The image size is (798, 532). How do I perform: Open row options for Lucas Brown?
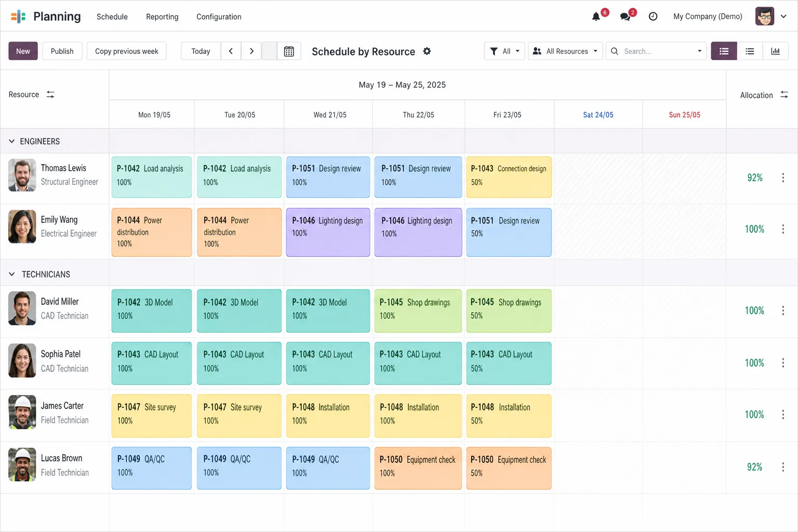click(783, 467)
